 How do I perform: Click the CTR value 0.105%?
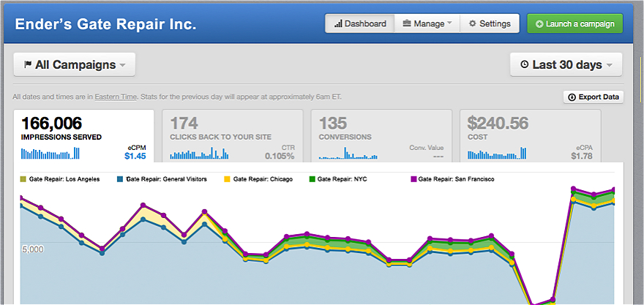(280, 156)
